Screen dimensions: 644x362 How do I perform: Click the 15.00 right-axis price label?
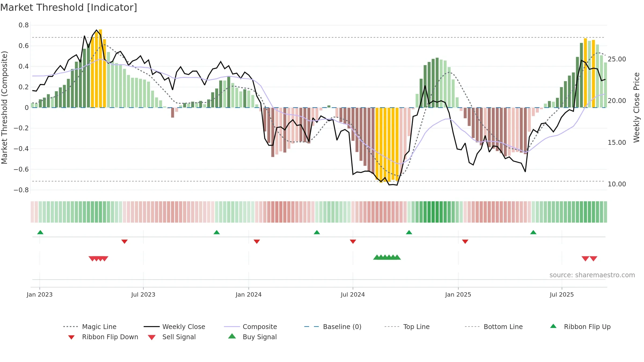(x=617, y=142)
